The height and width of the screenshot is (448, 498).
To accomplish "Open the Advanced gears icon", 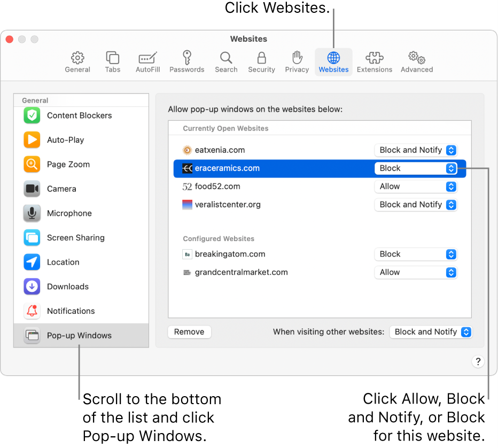I will (417, 58).
